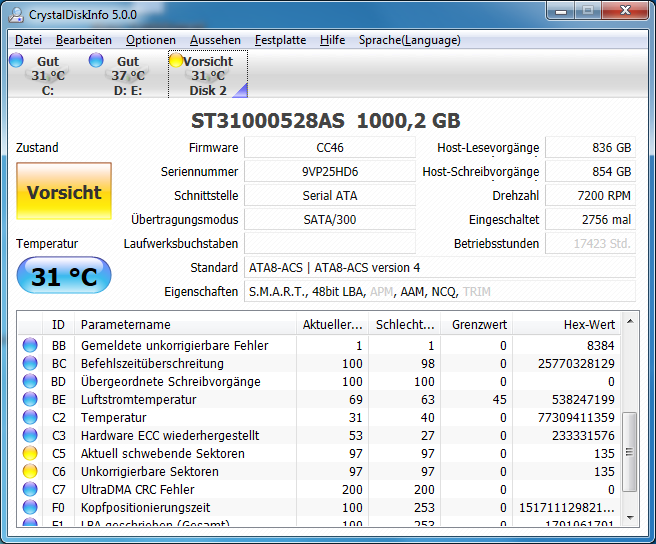This screenshot has width=656, height=544.
Task: Click the Schnittstelle Serial ATA field
Action: (330, 195)
